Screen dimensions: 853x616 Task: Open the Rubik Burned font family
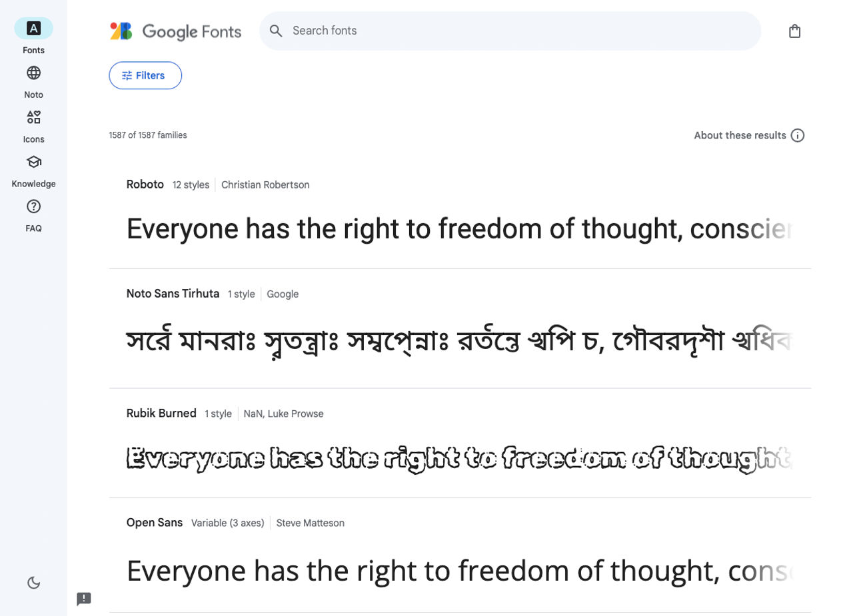161,414
